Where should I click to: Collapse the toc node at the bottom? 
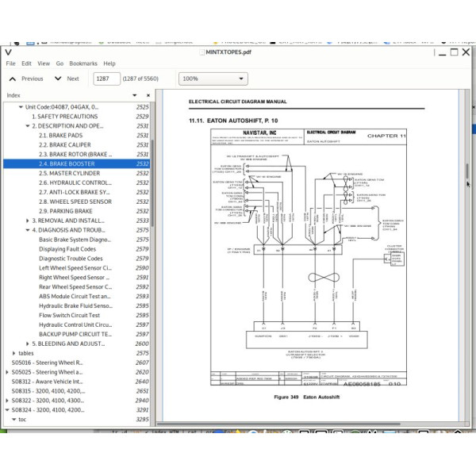point(14,420)
